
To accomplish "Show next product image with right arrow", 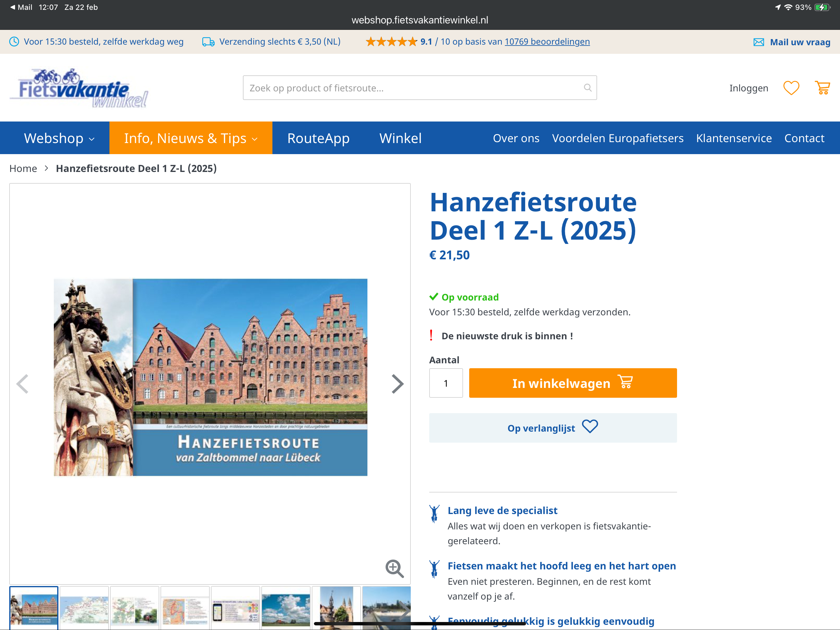I will (397, 384).
